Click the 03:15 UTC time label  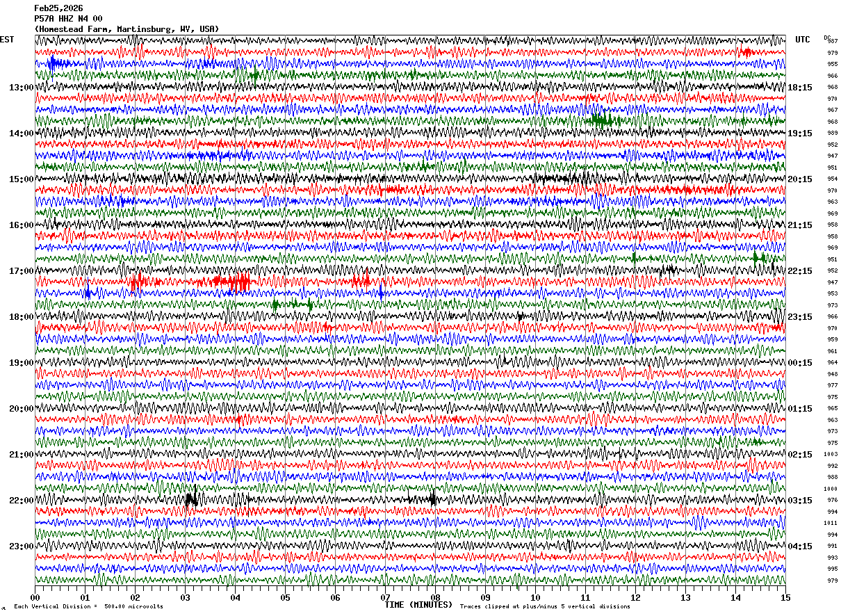[x=799, y=500]
